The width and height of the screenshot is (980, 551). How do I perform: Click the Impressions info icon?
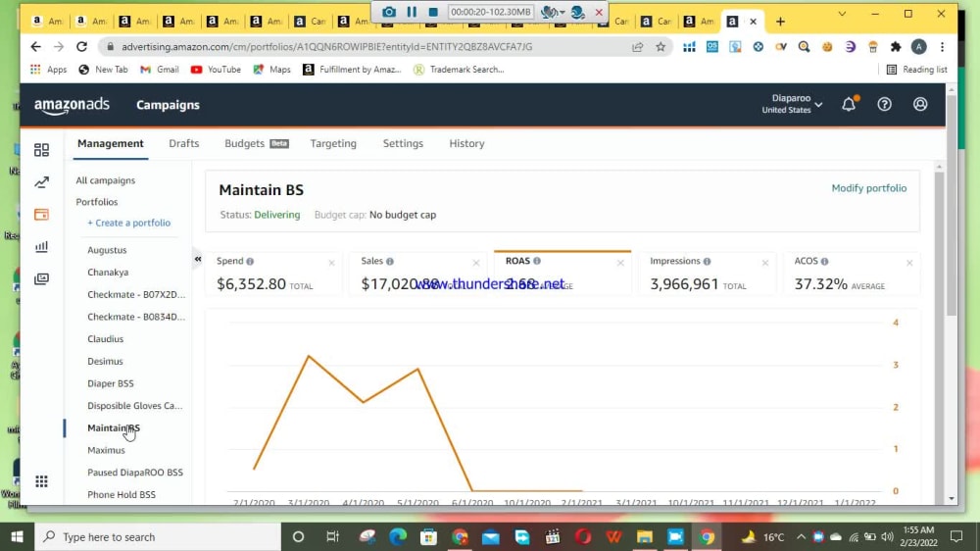pos(707,262)
